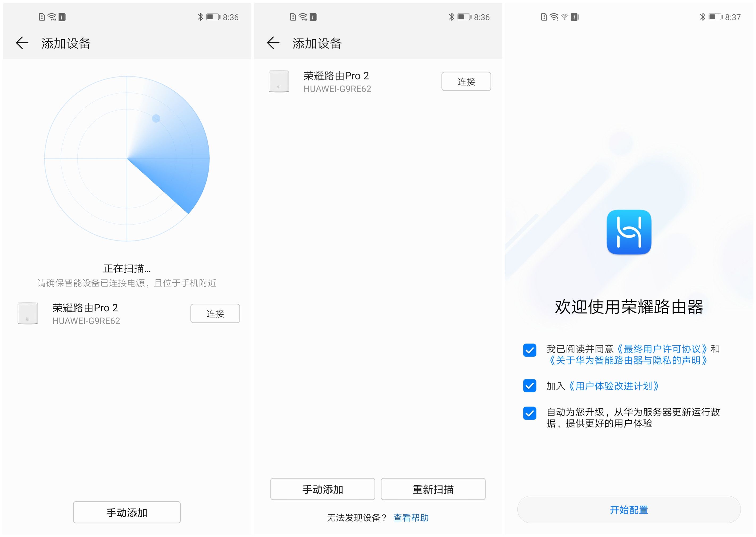Uncheck the 加入用户体验改进计划 checkbox
This screenshot has height=537, width=756.
coord(530,385)
